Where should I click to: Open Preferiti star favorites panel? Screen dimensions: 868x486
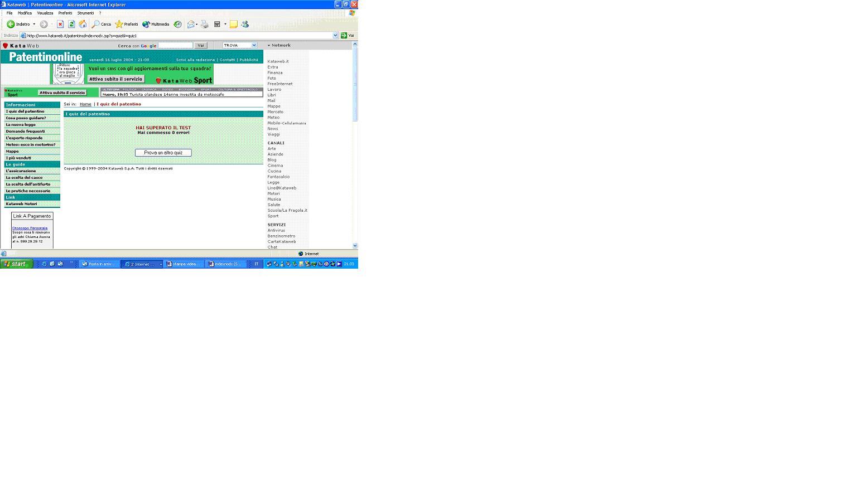[x=119, y=24]
